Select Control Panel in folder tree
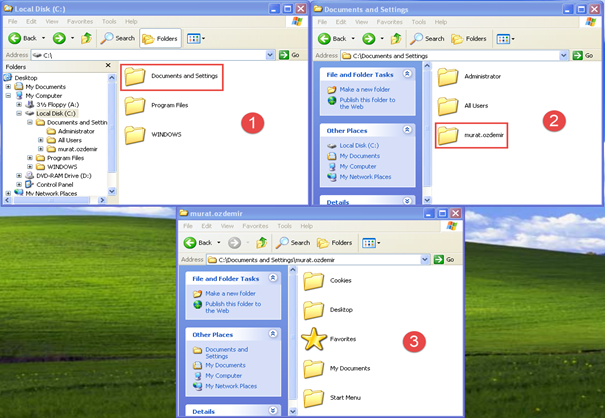The width and height of the screenshot is (605, 418). point(54,184)
